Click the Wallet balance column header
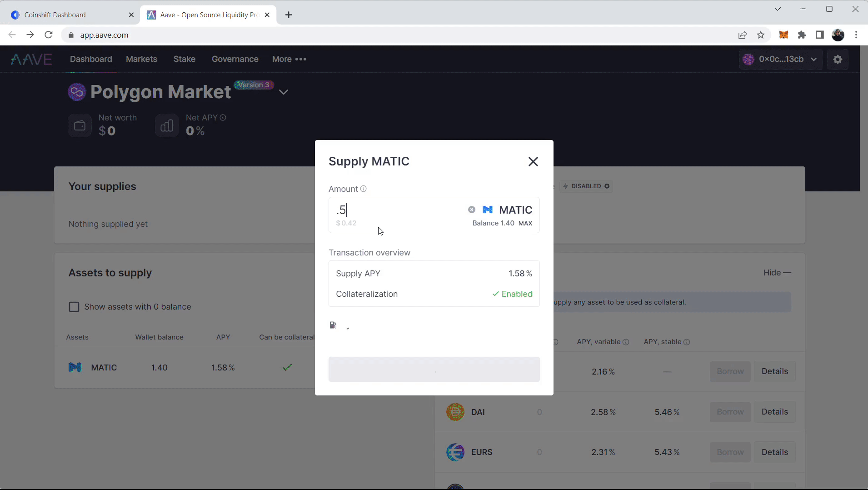 [159, 337]
